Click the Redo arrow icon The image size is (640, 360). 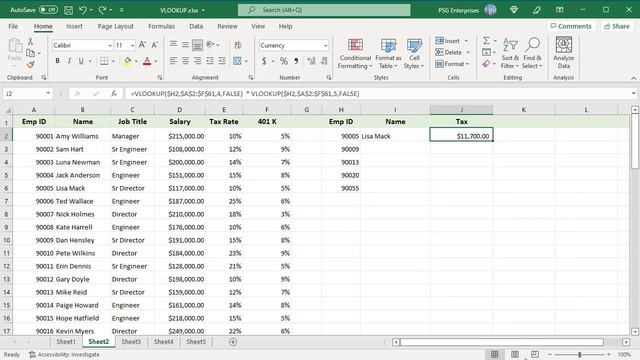[x=102, y=10]
